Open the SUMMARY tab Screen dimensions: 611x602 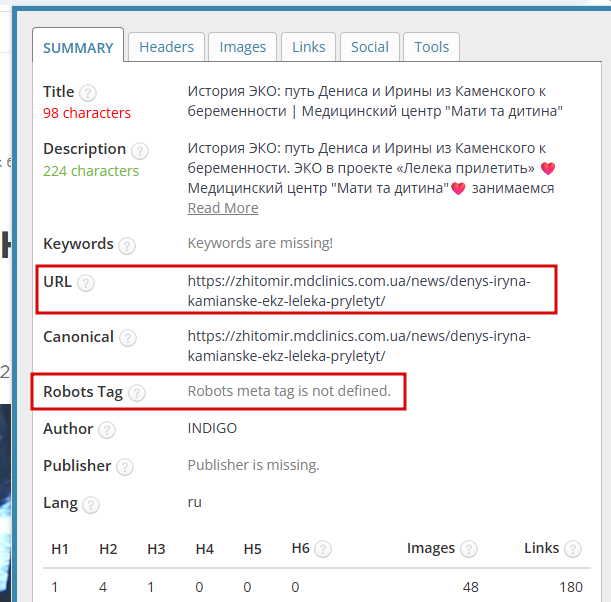tap(78, 48)
